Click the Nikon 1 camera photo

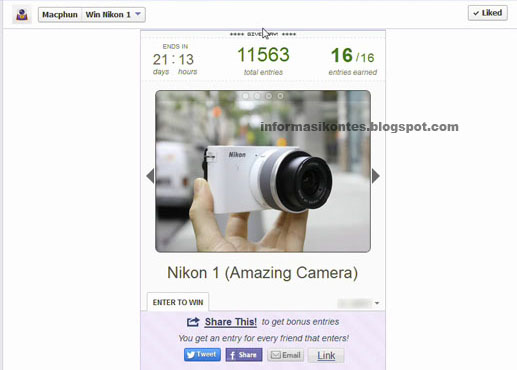(263, 171)
